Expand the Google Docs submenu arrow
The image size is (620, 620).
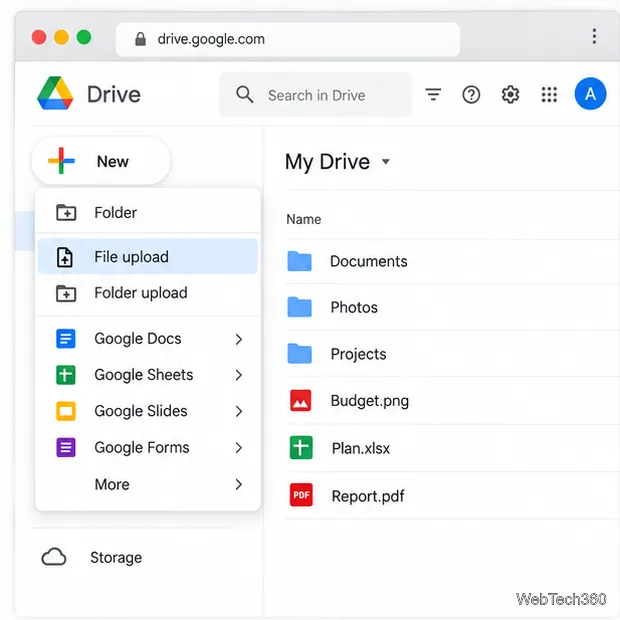(x=238, y=339)
